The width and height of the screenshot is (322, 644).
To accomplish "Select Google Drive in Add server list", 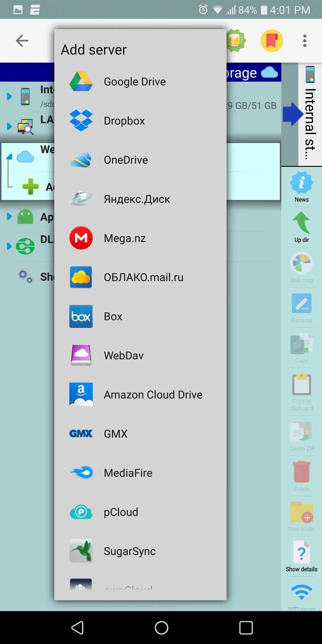I will pos(140,82).
